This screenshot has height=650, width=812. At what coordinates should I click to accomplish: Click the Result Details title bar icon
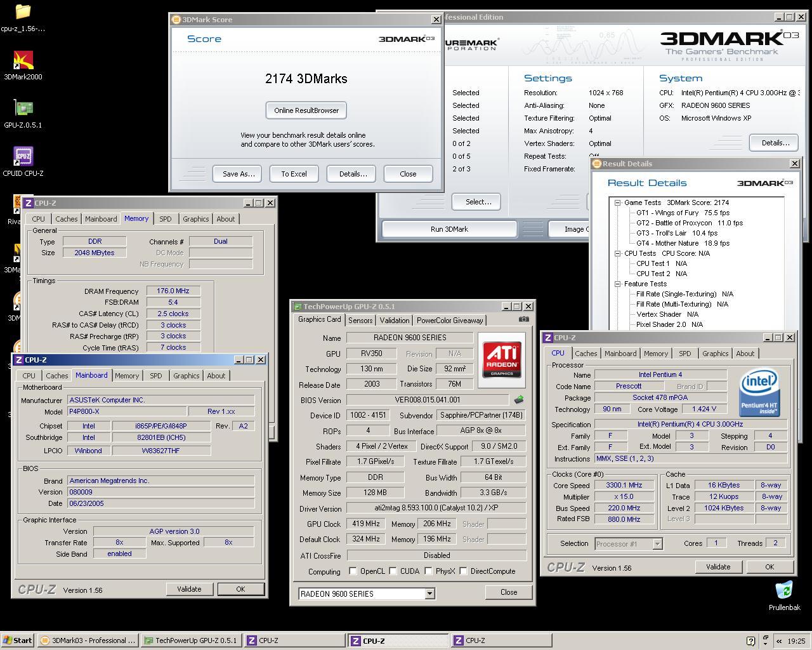pyautogui.click(x=597, y=164)
